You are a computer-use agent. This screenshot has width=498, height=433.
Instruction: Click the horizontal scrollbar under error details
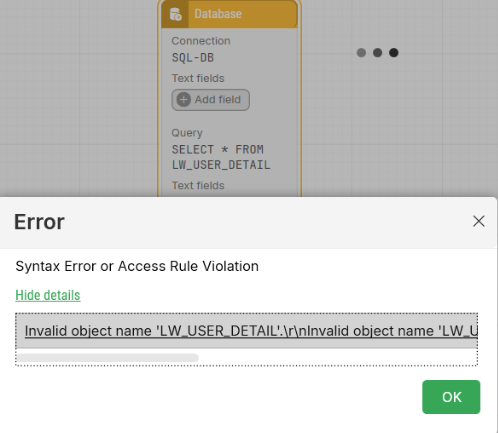[108, 358]
